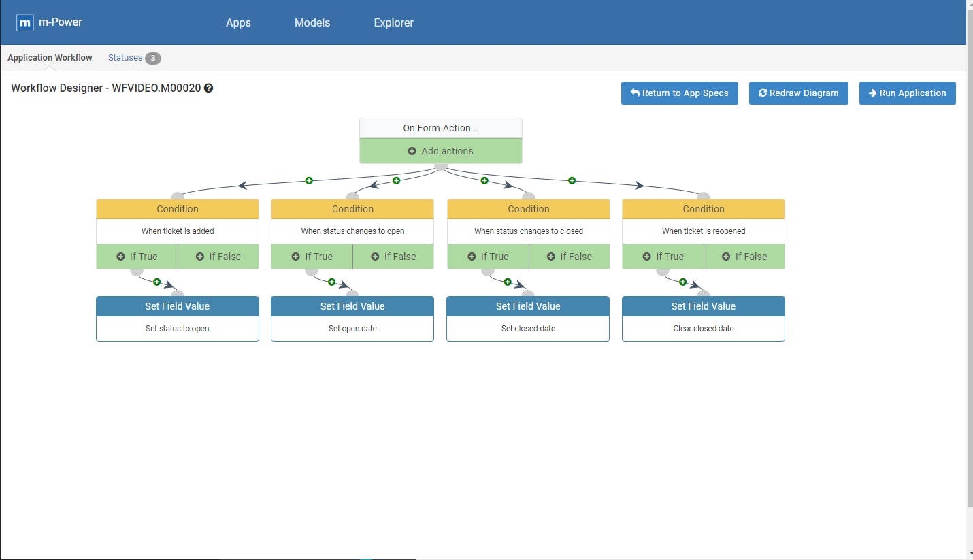
Task: Click green plus below ticket added condition
Action: (156, 282)
